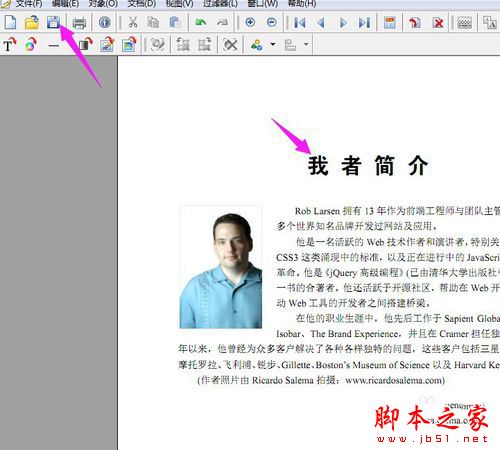Image resolution: width=500 pixels, height=450 pixels.
Task: Cut selection with the scissors icon
Action: [133, 22]
